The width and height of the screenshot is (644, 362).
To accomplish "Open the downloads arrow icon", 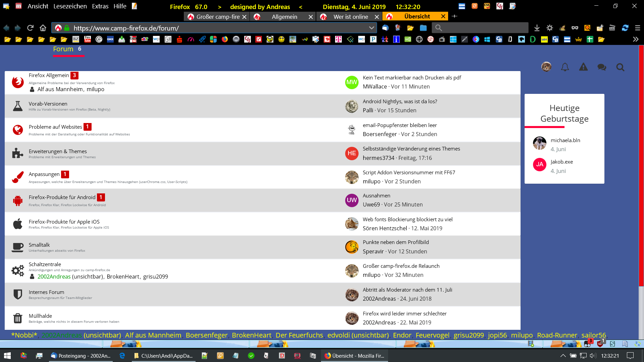I will 537,28.
